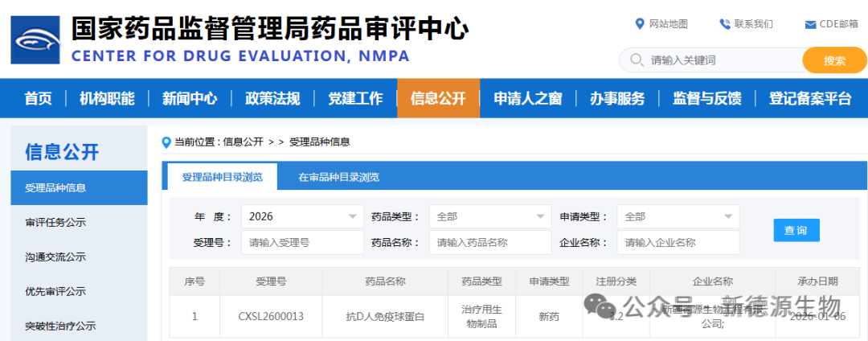Open 党建工作 navigation item
The image size is (868, 341).
(x=355, y=99)
